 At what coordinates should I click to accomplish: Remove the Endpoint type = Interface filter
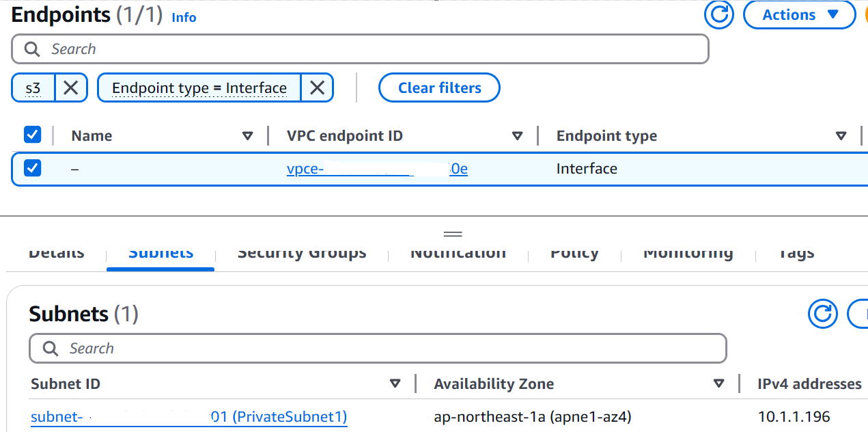click(x=317, y=87)
